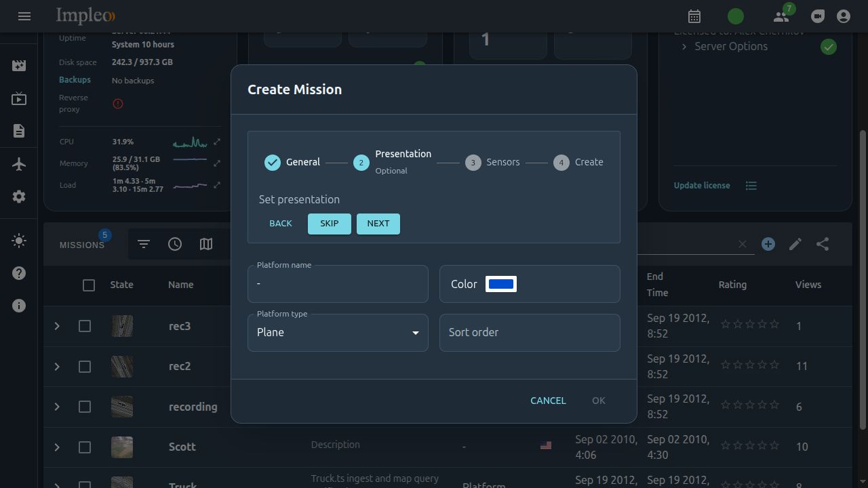Click the Sort order input field

pos(530,333)
